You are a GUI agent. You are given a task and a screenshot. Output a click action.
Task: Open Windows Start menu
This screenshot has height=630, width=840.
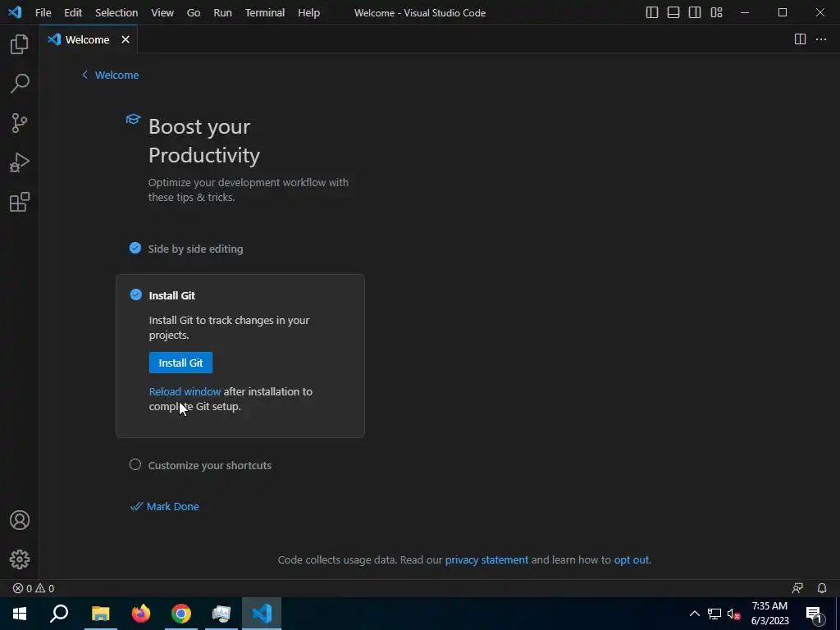[20, 614]
